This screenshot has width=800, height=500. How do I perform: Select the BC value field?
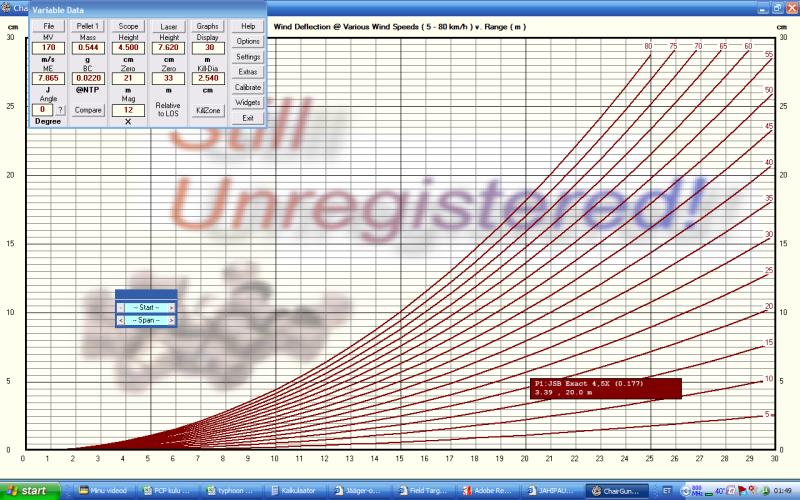(88, 77)
